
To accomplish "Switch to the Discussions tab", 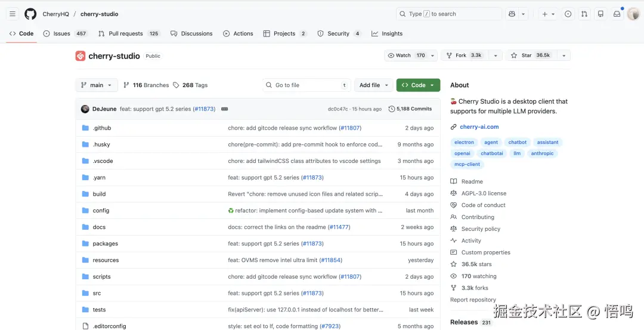I will click(x=192, y=33).
